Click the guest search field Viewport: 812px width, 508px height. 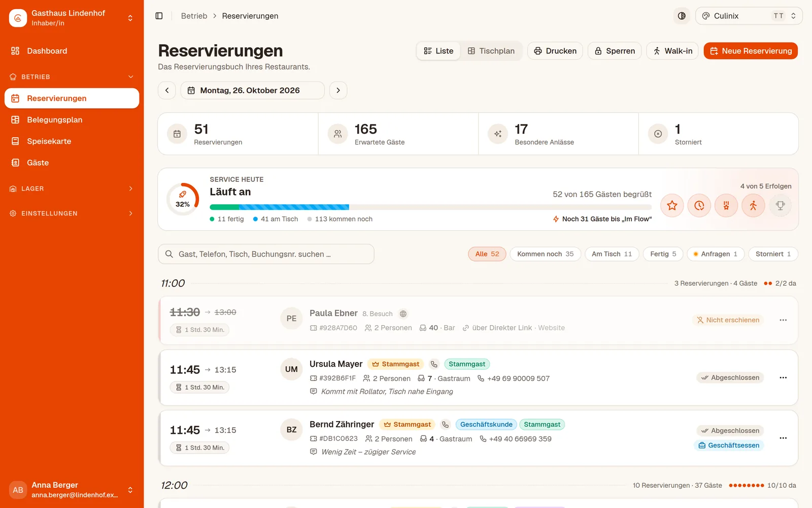tap(266, 254)
